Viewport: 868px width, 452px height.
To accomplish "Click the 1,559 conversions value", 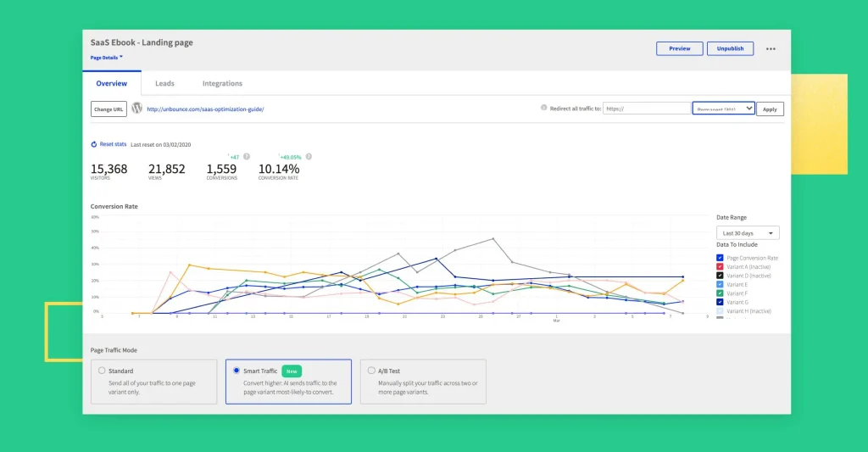I will 221,169.
